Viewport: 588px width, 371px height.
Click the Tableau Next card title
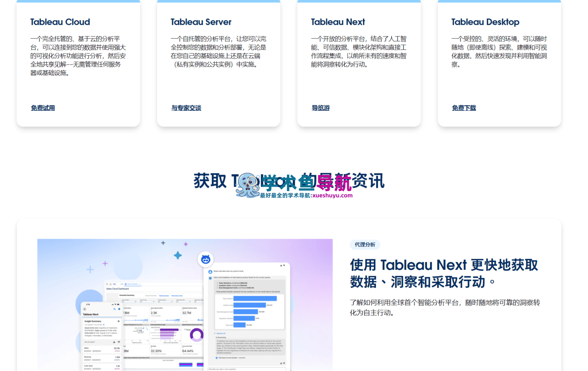point(338,22)
